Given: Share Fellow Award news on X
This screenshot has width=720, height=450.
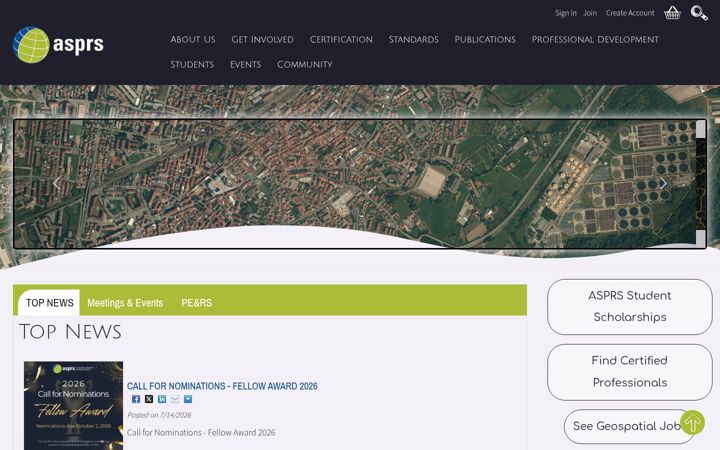Looking at the screenshot, I should point(149,399).
